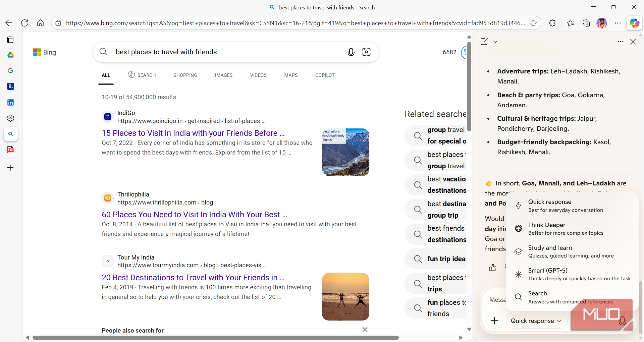The image size is (644, 342).
Task: Open the PDF tool in sidebar
Action: click(x=10, y=150)
